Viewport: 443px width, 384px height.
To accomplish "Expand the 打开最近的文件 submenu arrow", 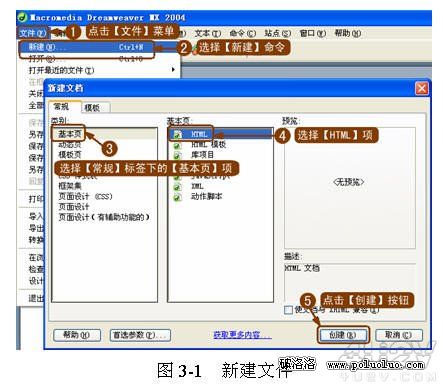I will coord(173,70).
